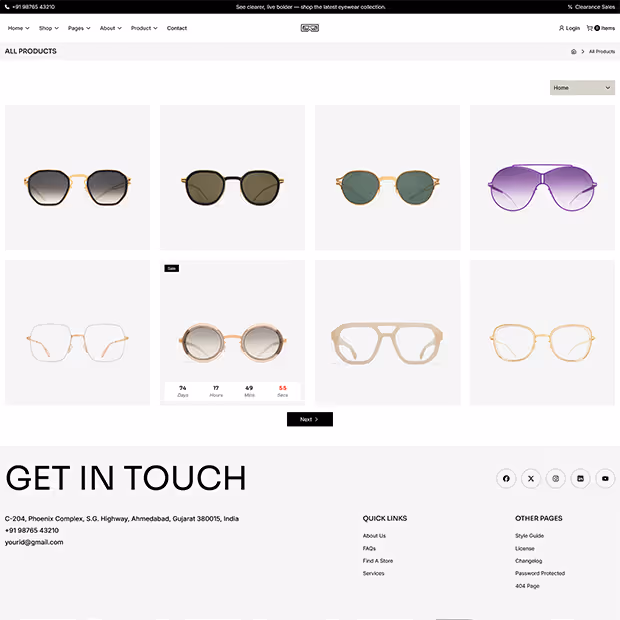The height and width of the screenshot is (620, 620).
Task: Open the LinkedIn social icon
Action: pos(580,478)
